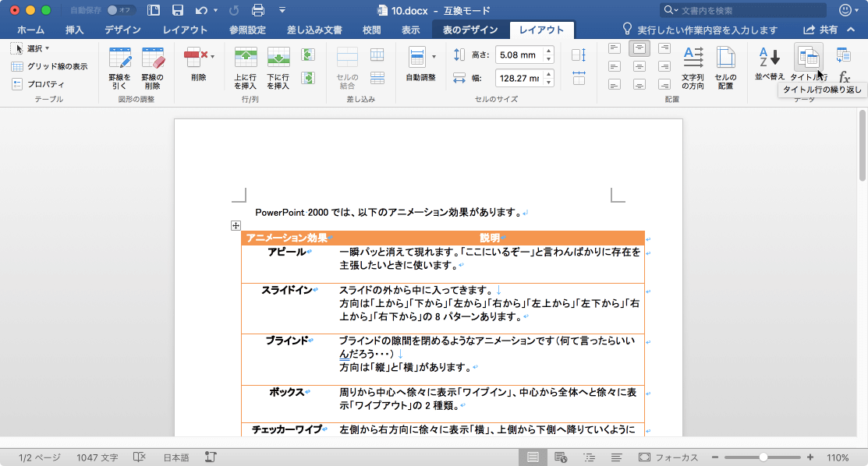Toggle タイトル行の繰り返し repeat header rows
This screenshot has height=466, width=868.
808,62
